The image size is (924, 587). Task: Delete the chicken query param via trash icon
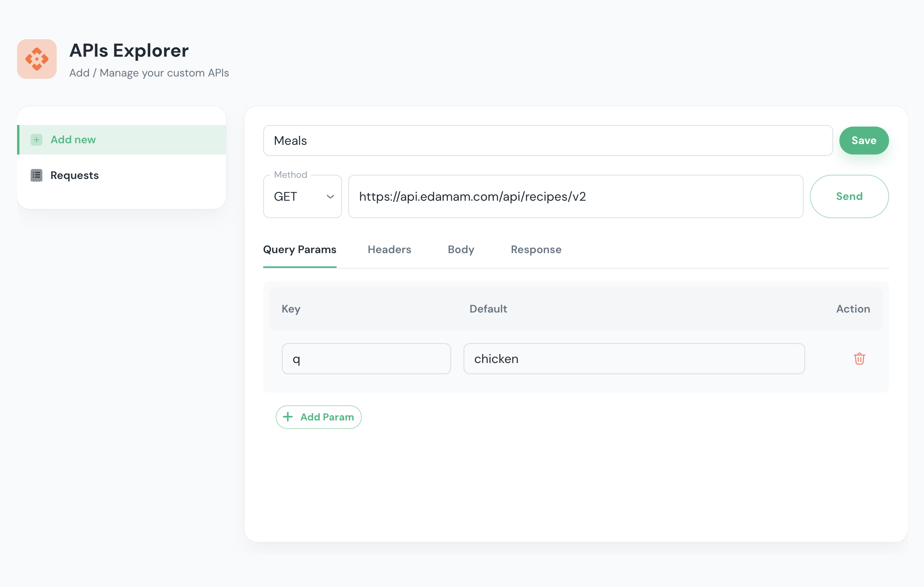click(x=859, y=359)
